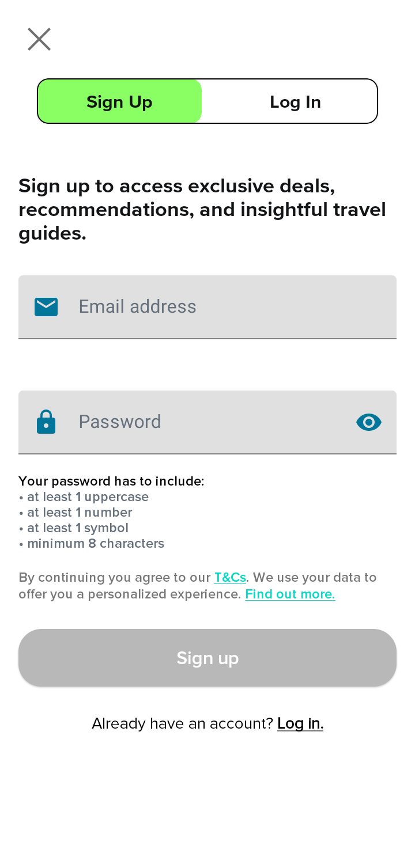Click the padlock icon in the password field
Viewport: 415px width, 868px height.
tap(46, 422)
